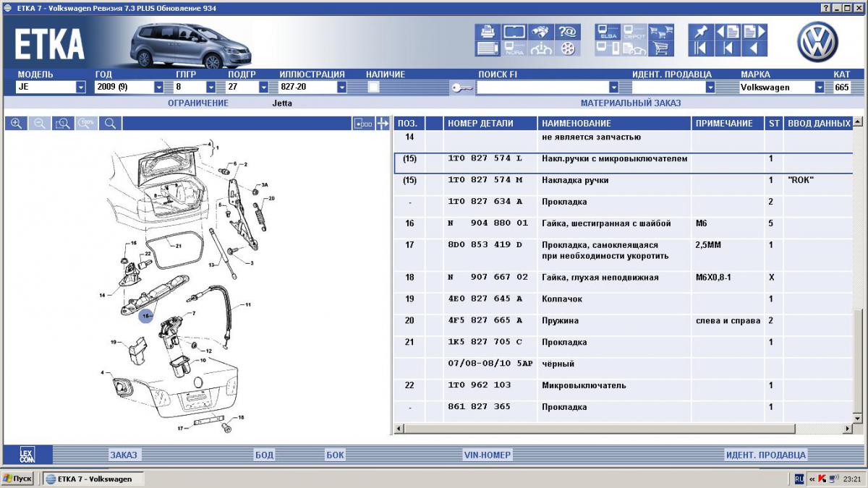Viewport: 868px width, 488px height.
Task: Click the LEX CON logo button
Action: 26,454
